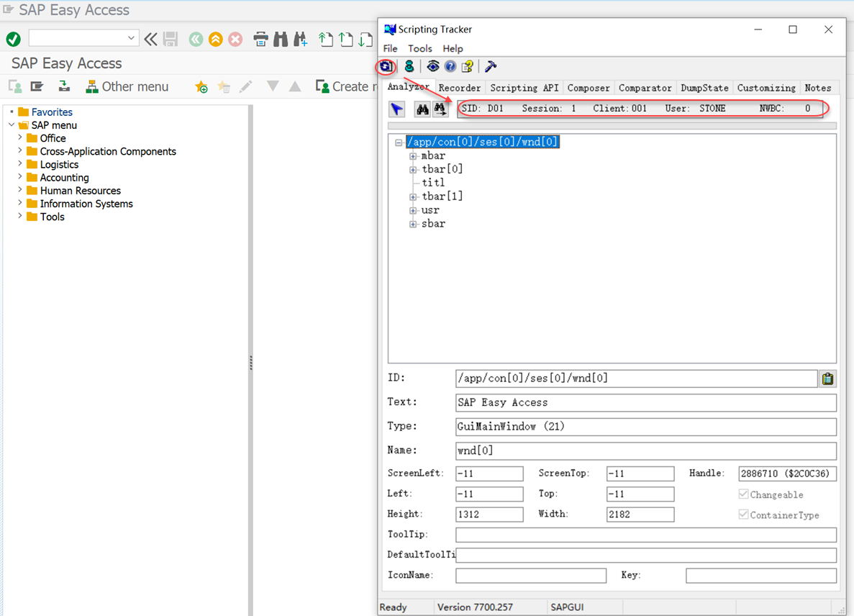Expand the Tools folder in SAP menu
The height and width of the screenshot is (616, 854).
click(20, 216)
